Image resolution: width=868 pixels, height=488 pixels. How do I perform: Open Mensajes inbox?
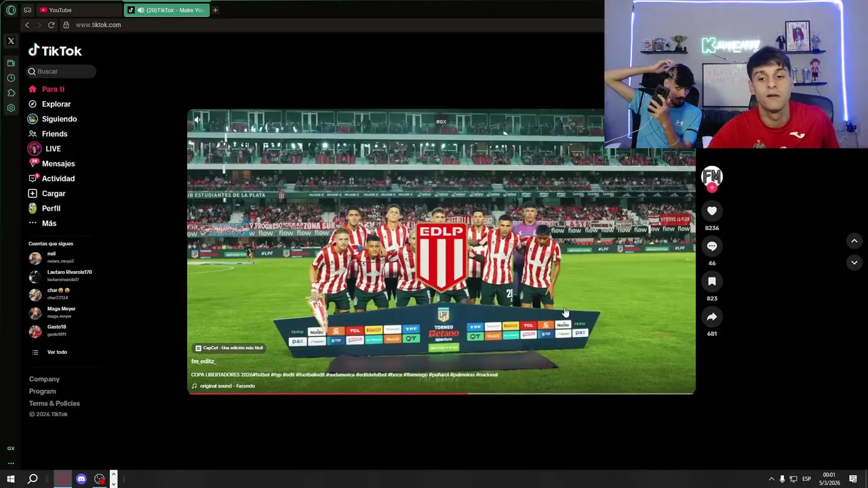point(58,164)
